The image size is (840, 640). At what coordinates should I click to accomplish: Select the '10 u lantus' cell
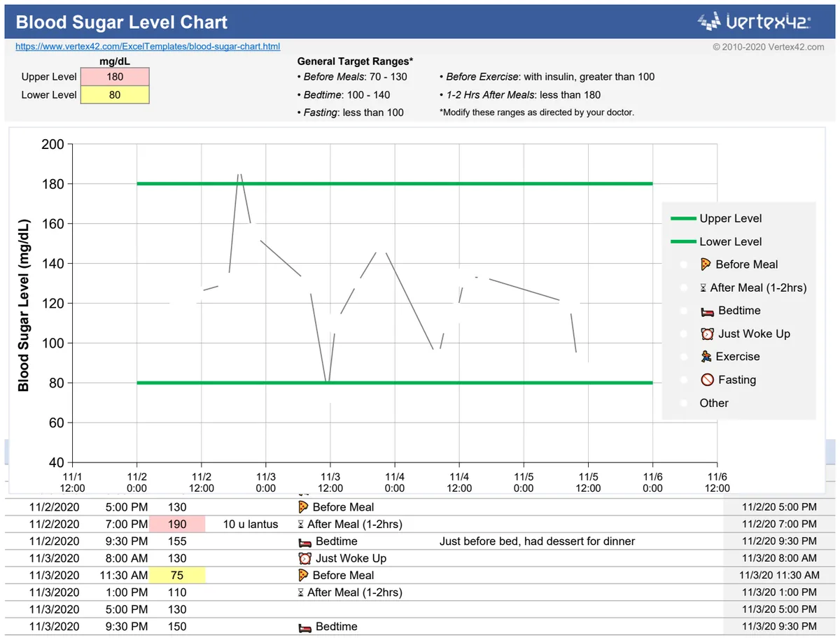click(251, 524)
